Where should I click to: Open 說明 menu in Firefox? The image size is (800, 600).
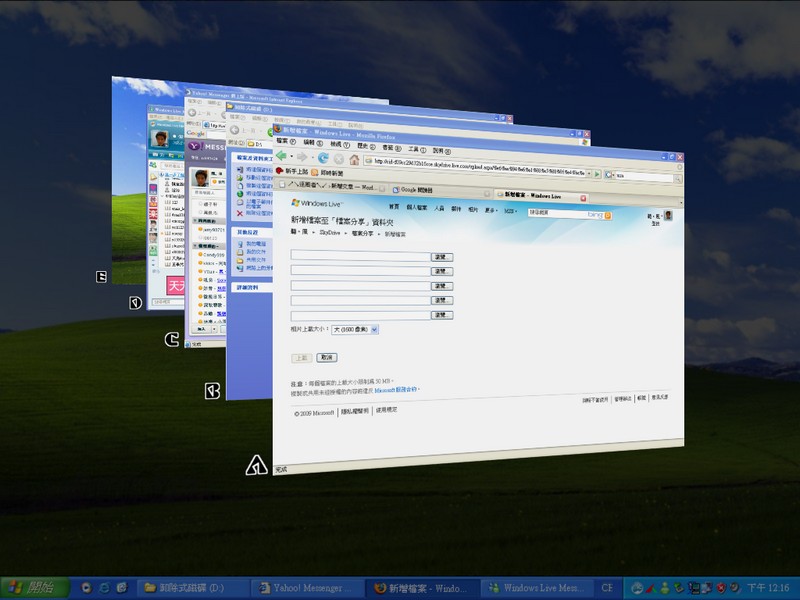[442, 151]
